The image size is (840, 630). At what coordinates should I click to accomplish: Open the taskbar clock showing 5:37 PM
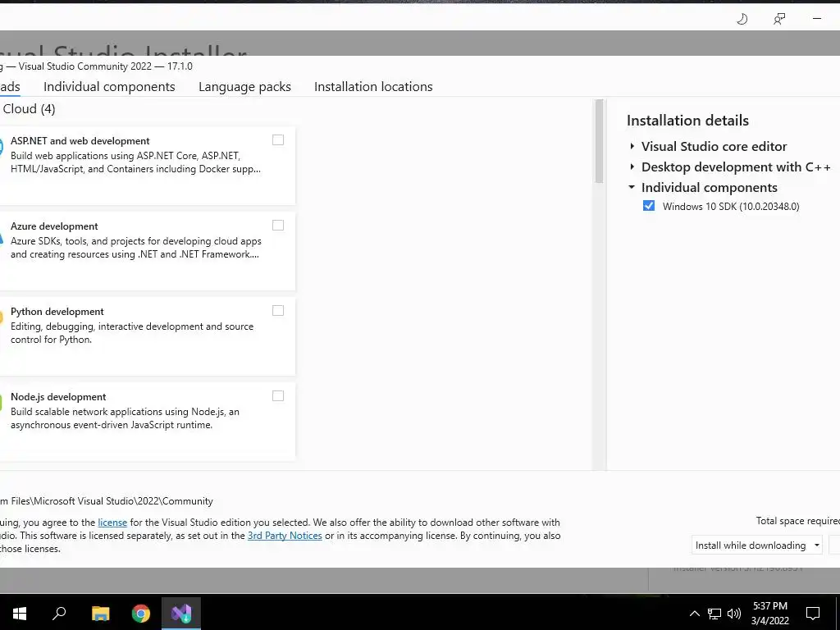(769, 614)
